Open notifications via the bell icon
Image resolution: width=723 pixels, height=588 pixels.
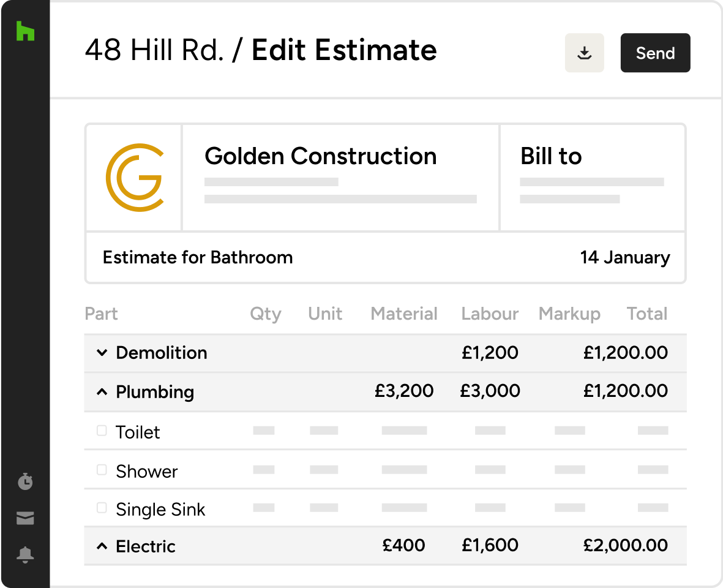pyautogui.click(x=25, y=555)
